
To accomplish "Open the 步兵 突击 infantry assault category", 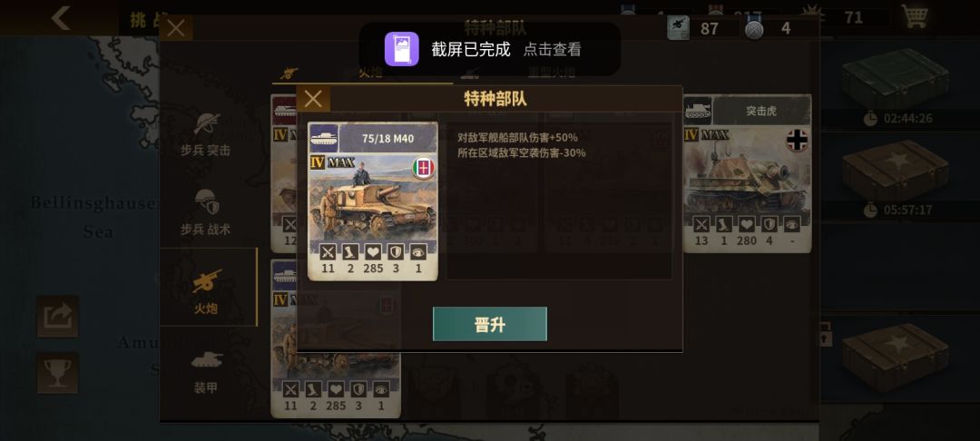I will coord(206,133).
